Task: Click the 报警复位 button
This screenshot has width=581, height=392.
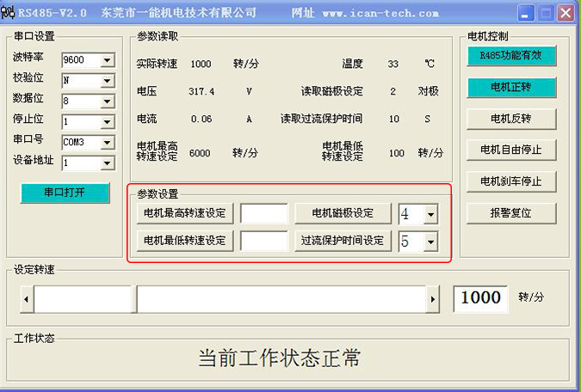Action: 511,213
